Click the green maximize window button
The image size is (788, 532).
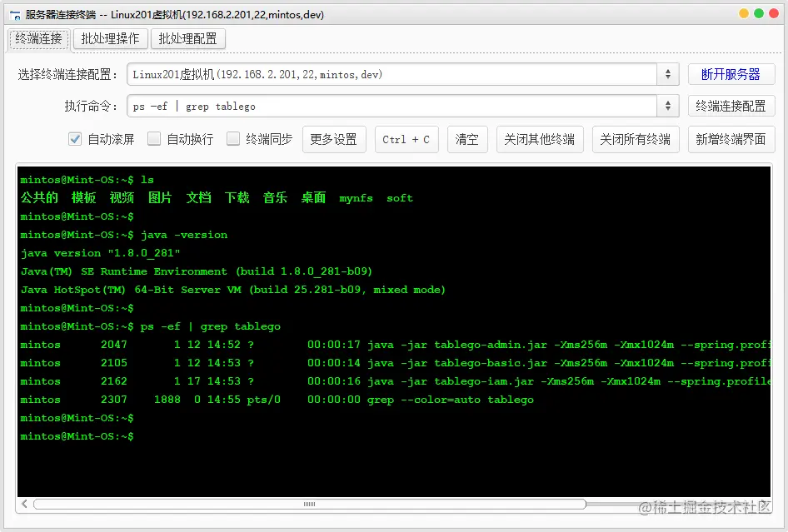[x=759, y=13]
